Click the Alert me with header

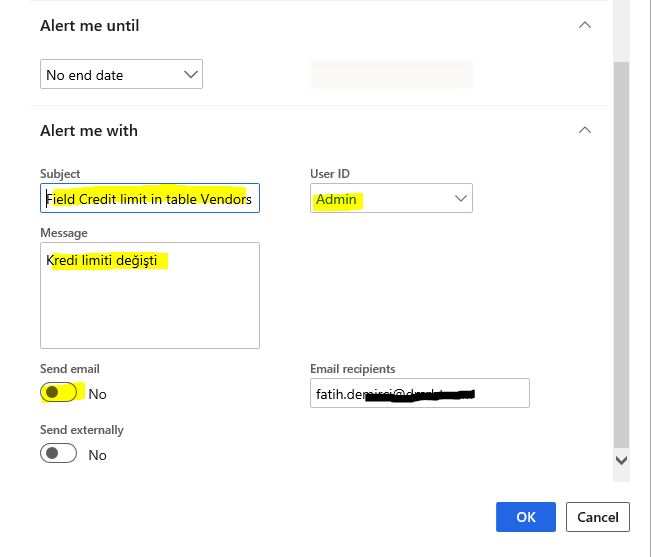(89, 131)
